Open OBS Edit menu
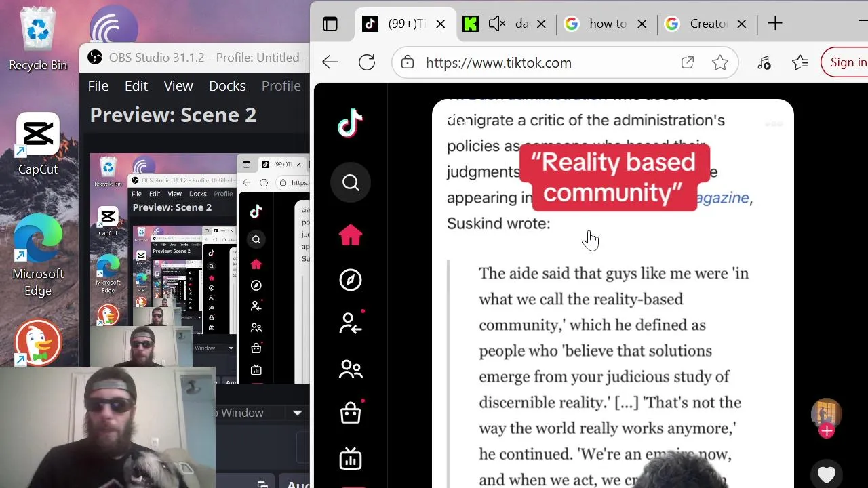Screen dimensions: 868x488 click(136, 86)
